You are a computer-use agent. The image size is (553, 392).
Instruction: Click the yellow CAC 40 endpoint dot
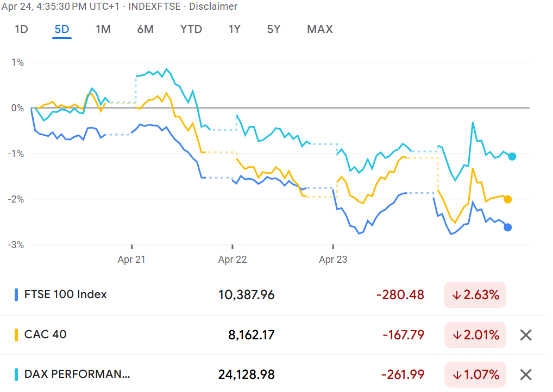point(507,199)
